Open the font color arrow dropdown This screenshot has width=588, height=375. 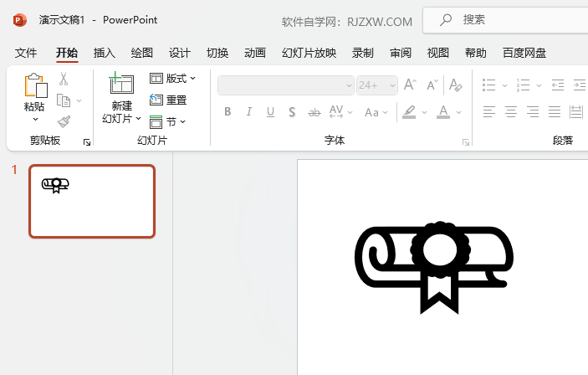458,112
